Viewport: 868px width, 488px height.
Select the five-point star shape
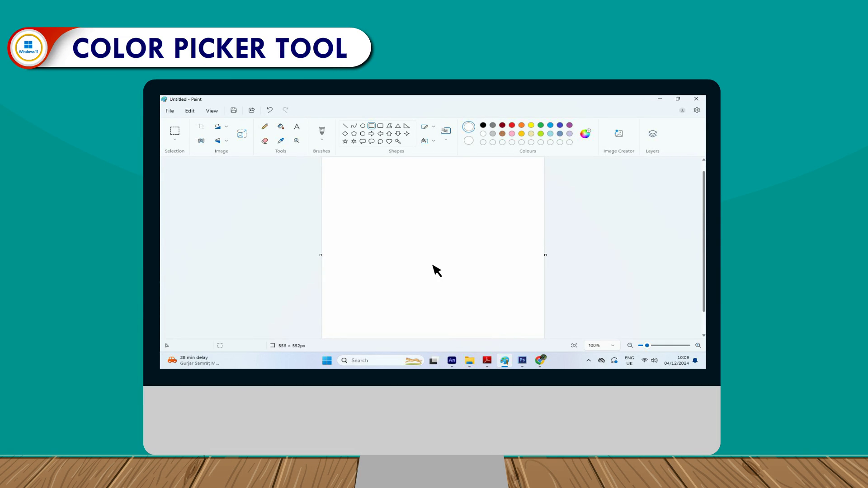click(x=345, y=141)
